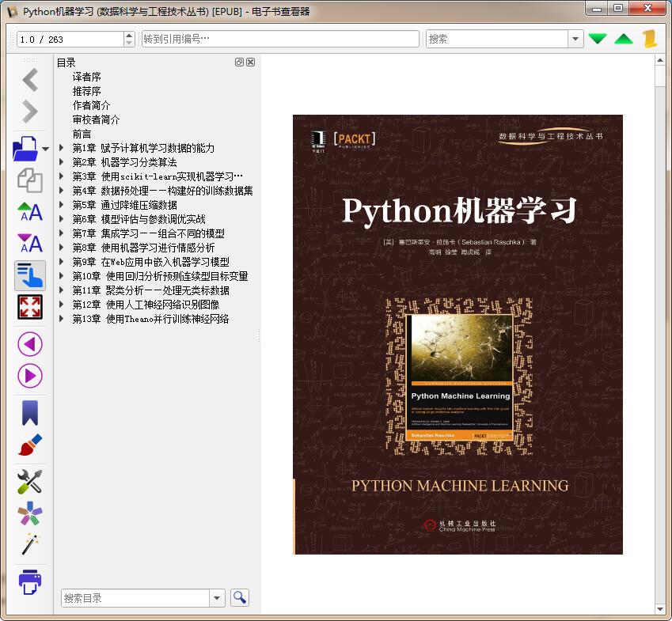Open the colorful flower metadata icon

coord(29,513)
